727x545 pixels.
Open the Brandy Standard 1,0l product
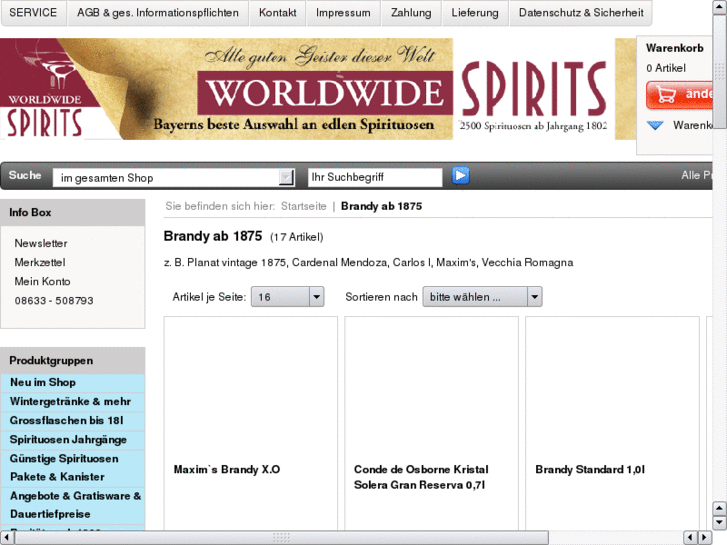[590, 469]
